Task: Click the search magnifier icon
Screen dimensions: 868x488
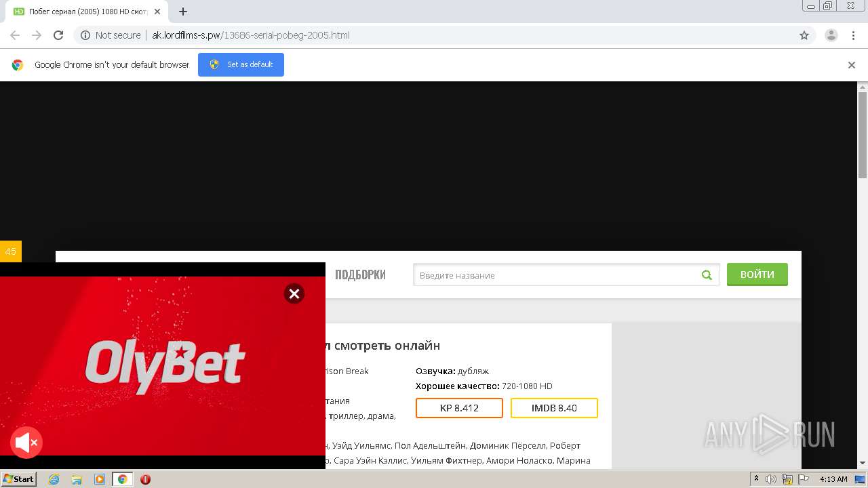Action: pyautogui.click(x=707, y=275)
